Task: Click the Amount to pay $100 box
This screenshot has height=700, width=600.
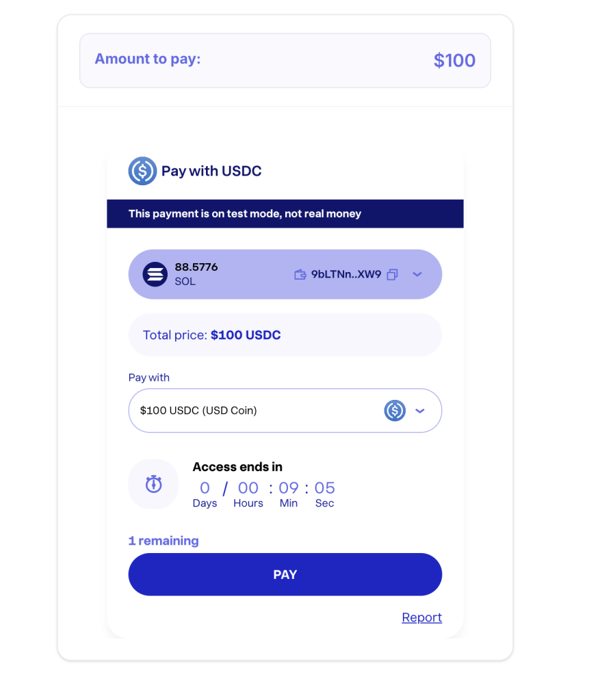Action: click(285, 60)
